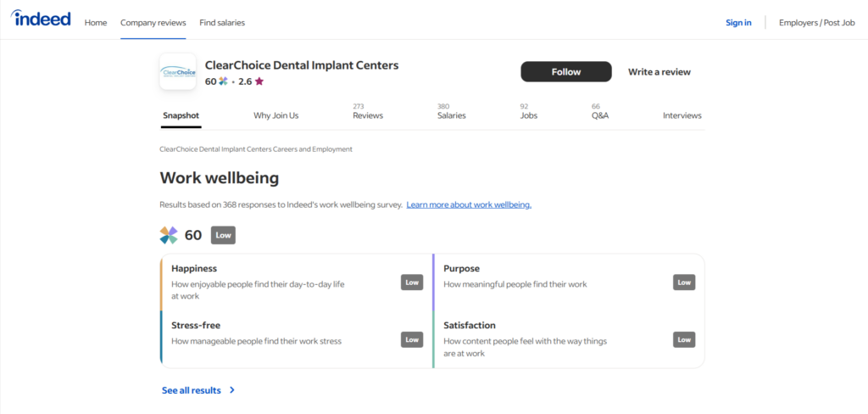This screenshot has height=414, width=868.
Task: View the Interviews tab
Action: [682, 115]
